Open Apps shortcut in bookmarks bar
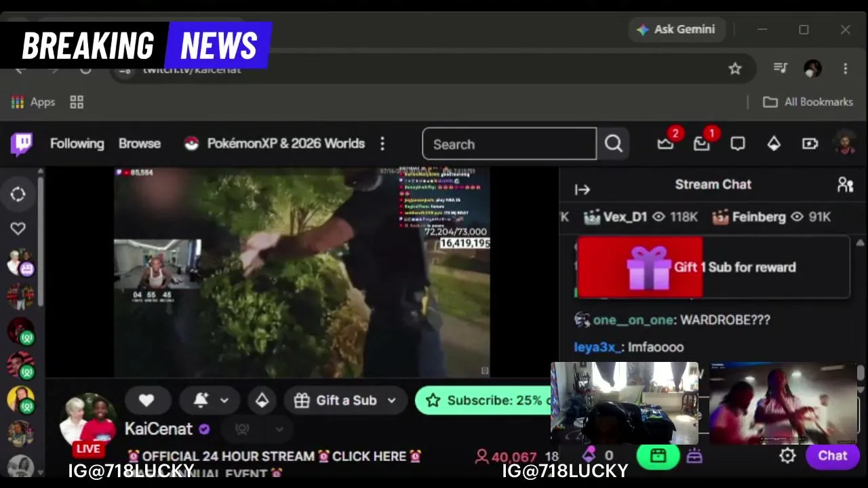 pos(33,102)
